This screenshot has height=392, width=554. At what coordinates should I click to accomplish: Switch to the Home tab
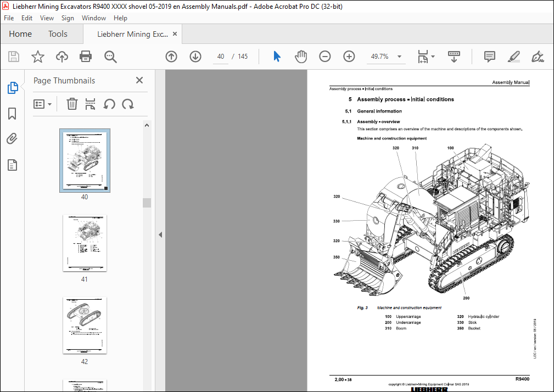click(20, 34)
